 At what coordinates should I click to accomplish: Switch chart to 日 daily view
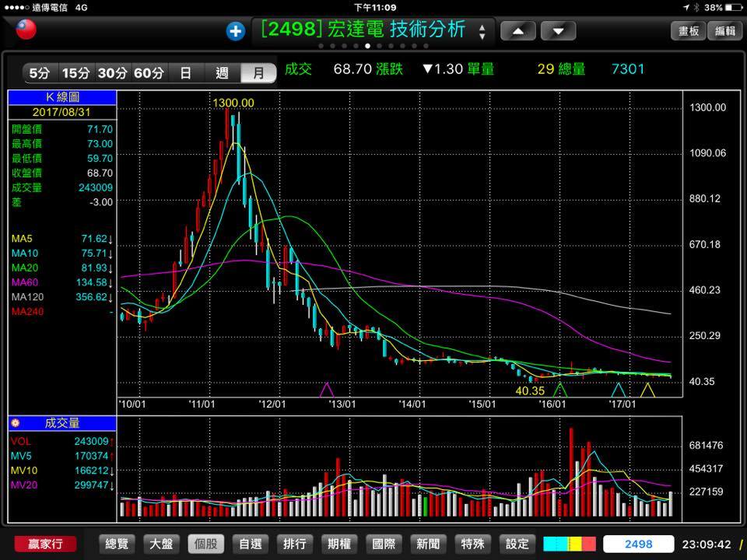click(x=185, y=73)
